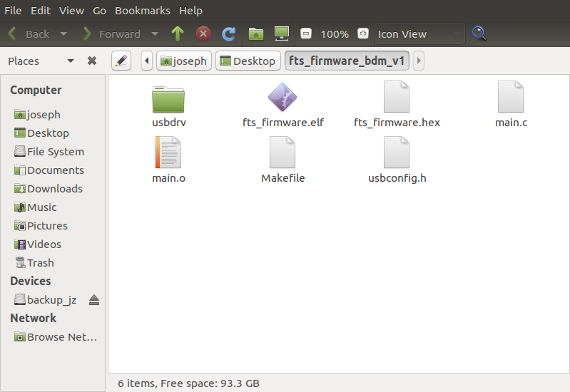This screenshot has width=570, height=392.
Task: Zoom out with the minus icon
Action: 306,33
